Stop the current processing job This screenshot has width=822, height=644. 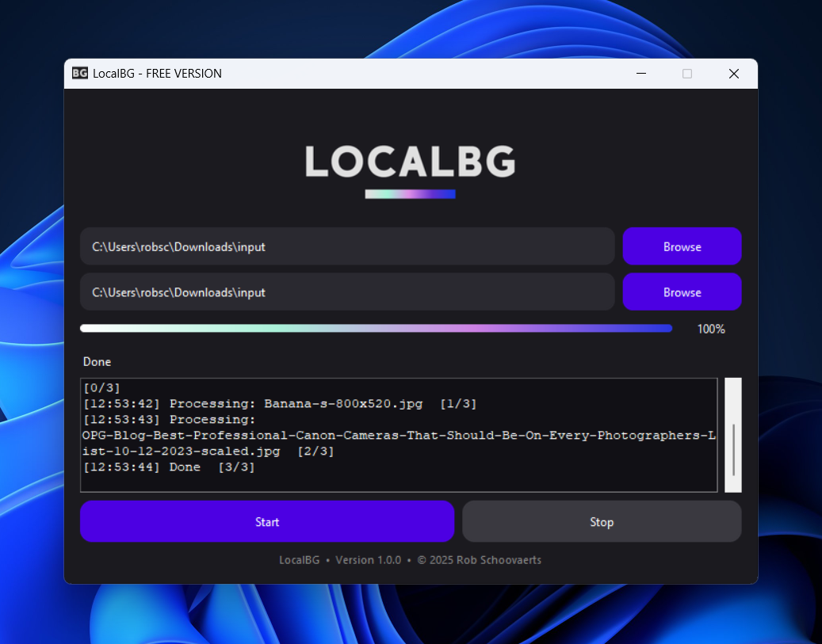(602, 521)
